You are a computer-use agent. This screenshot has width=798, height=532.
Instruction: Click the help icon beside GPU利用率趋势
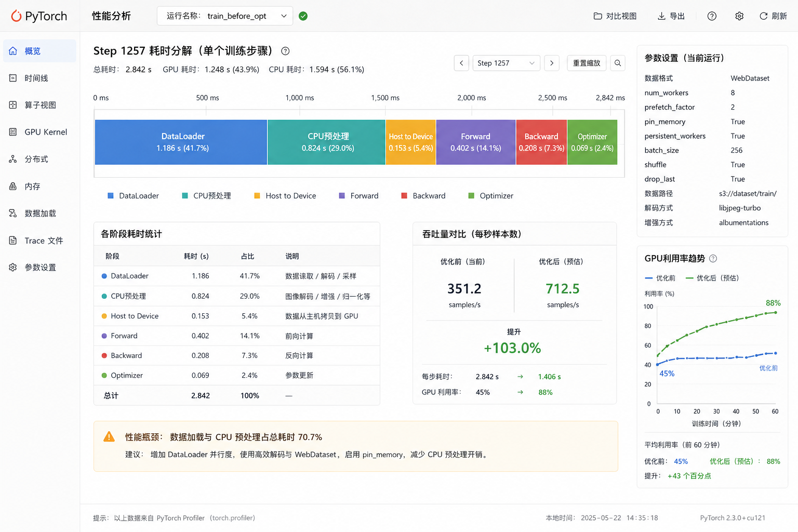pos(713,258)
